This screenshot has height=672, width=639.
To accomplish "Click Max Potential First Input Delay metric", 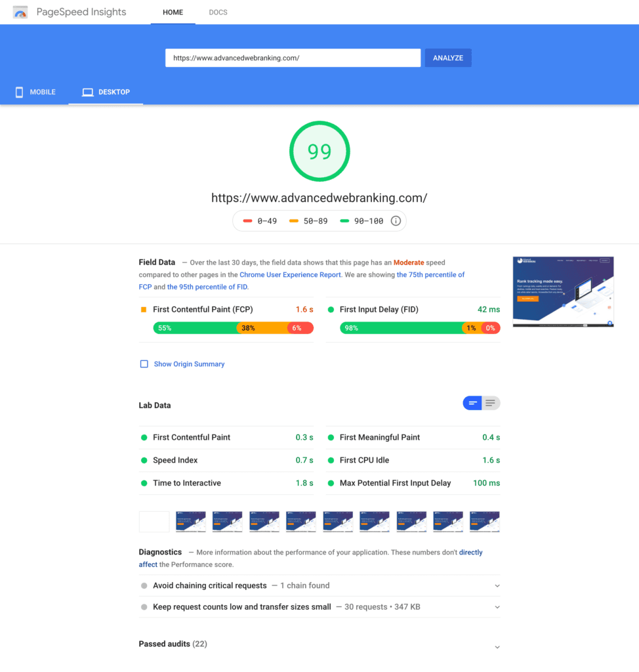I will 413,483.
